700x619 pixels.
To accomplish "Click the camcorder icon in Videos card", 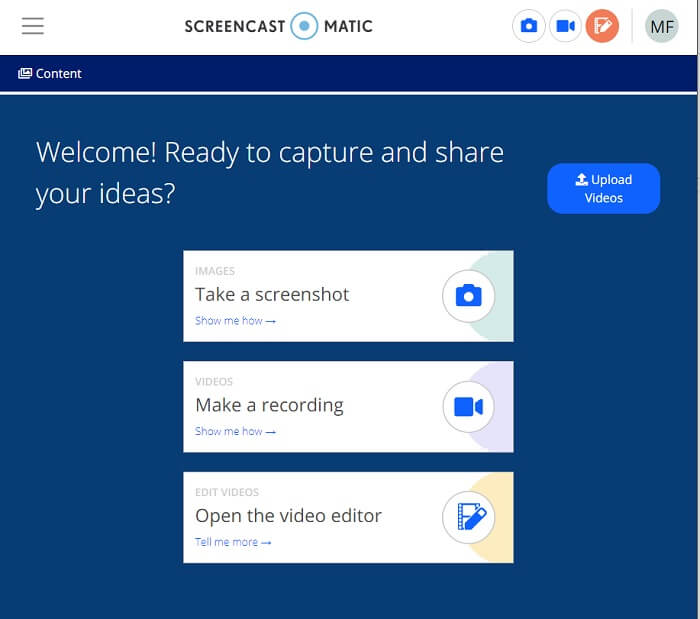I will [468, 407].
